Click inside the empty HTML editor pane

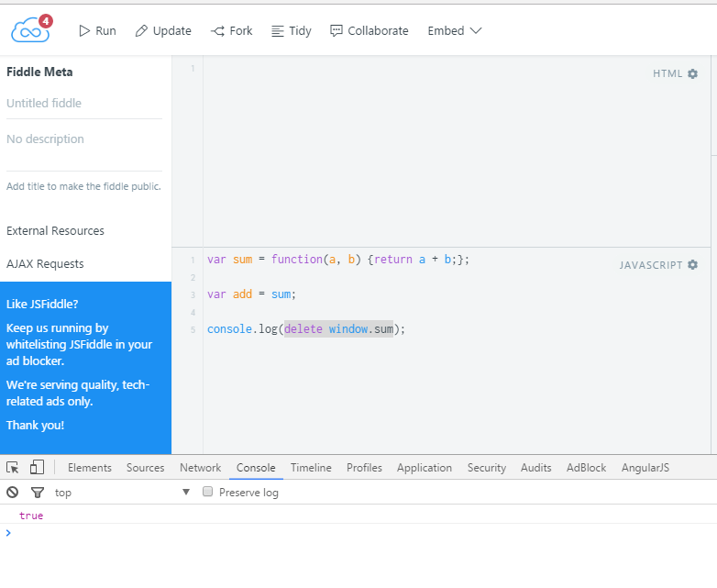tap(457, 151)
